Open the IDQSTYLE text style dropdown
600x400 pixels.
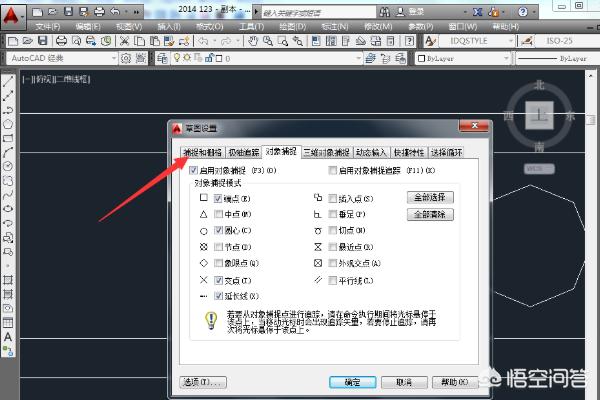[478, 41]
